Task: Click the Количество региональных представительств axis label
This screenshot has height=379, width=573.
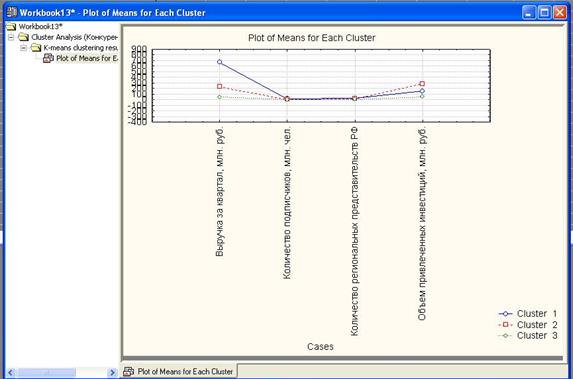Action: (354, 232)
